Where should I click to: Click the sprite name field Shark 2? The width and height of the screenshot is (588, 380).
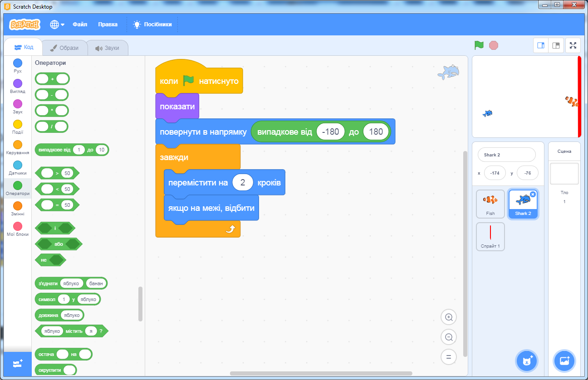pos(507,155)
